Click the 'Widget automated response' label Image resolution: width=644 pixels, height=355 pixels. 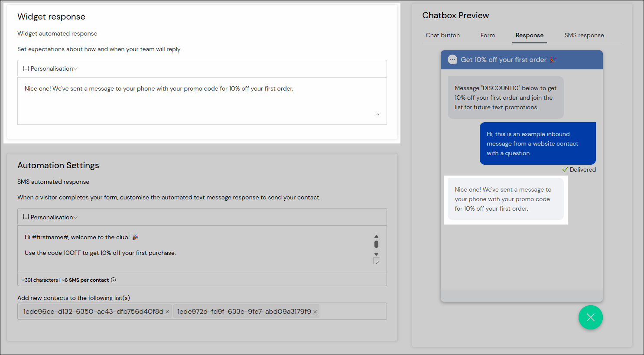tap(57, 33)
